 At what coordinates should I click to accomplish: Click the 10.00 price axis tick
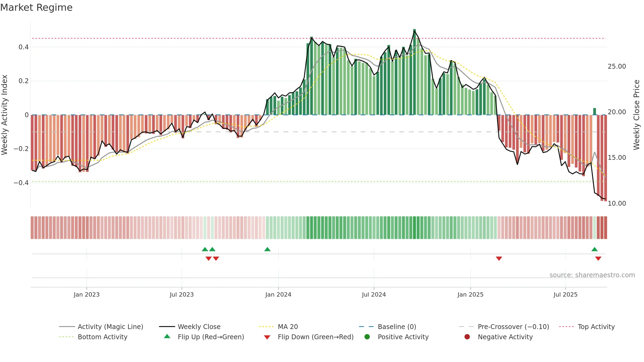coord(617,203)
